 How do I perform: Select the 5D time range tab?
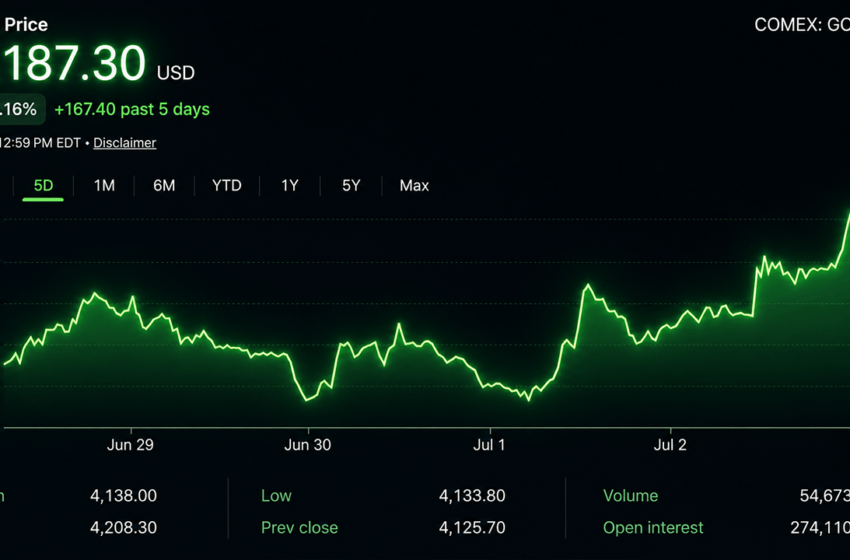(x=43, y=186)
